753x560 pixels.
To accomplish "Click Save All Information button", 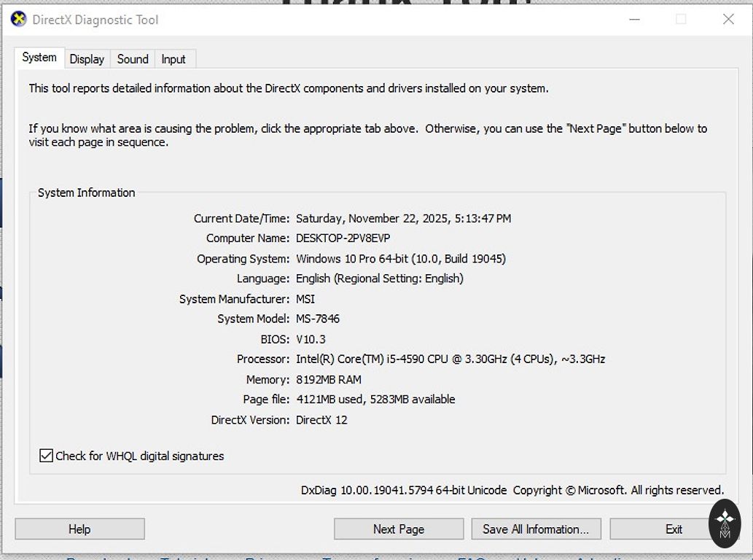I will 535,529.
